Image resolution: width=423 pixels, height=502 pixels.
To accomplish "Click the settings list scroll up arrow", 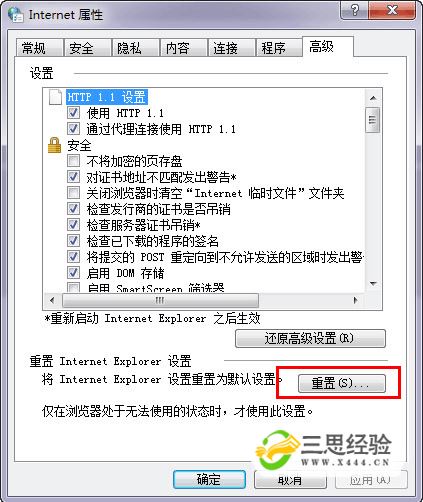I will pos(373,98).
